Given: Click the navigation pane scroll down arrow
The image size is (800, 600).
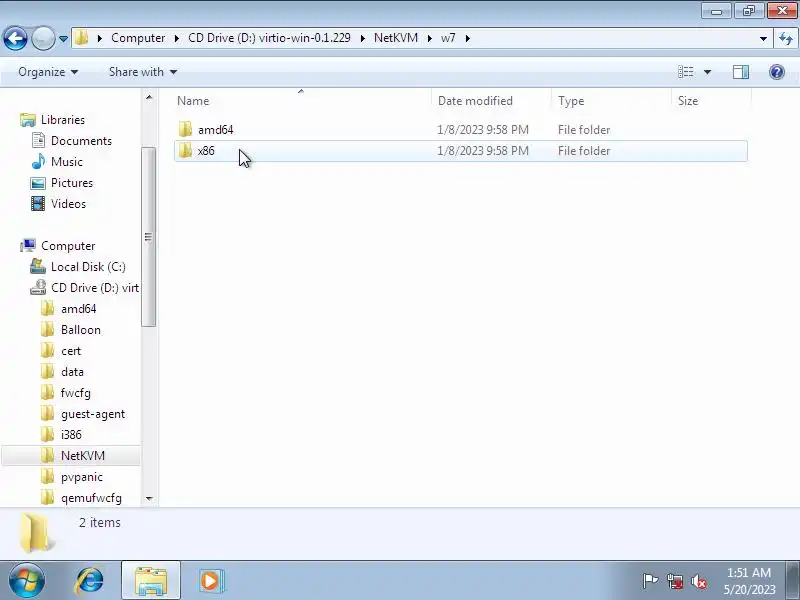Looking at the screenshot, I should point(149,498).
